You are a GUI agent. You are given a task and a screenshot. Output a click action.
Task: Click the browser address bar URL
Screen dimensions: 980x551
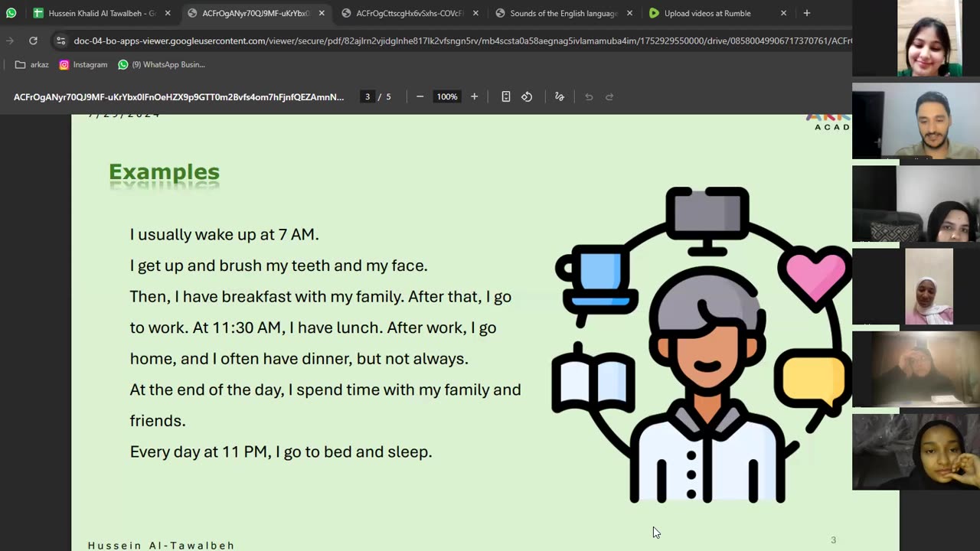(462, 41)
